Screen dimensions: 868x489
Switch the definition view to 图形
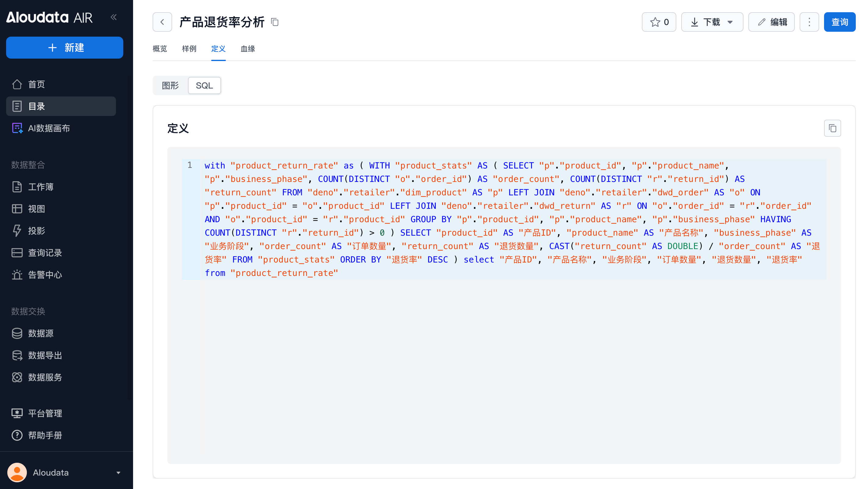[170, 85]
